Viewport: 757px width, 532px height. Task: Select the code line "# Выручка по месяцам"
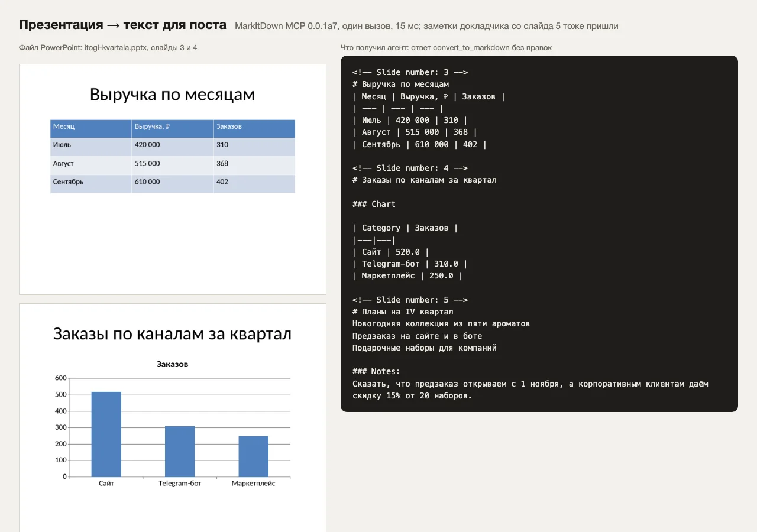click(x=400, y=84)
